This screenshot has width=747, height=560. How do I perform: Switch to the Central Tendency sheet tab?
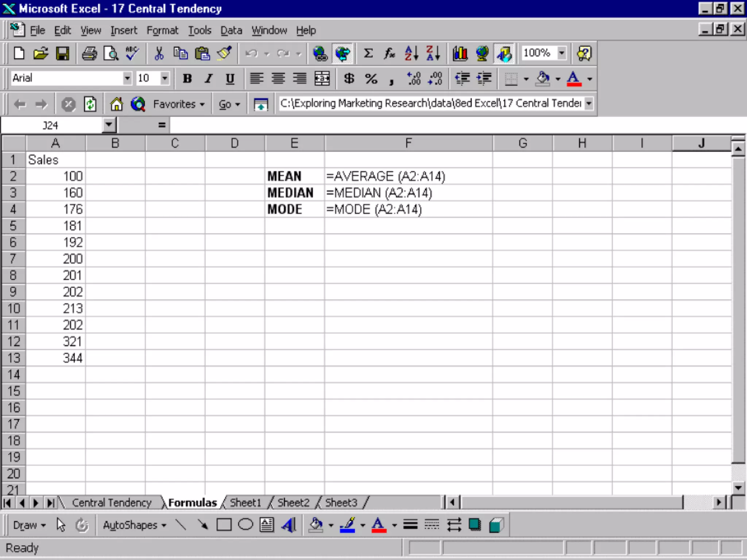tap(111, 503)
